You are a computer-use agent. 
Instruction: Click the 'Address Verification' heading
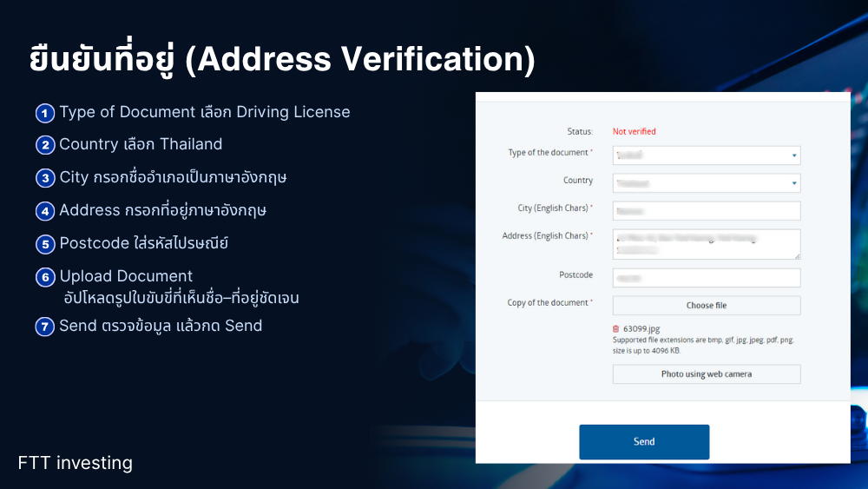point(282,59)
